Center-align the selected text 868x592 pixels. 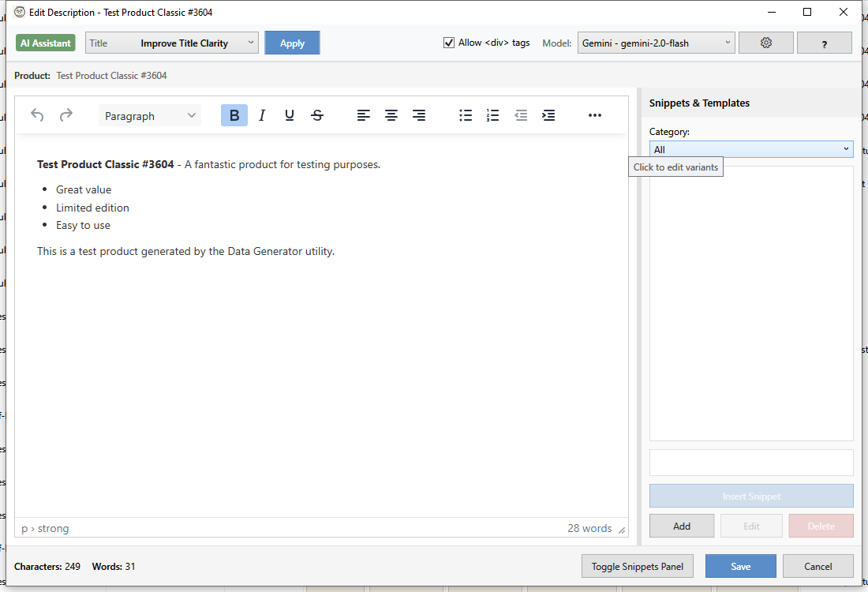(391, 114)
